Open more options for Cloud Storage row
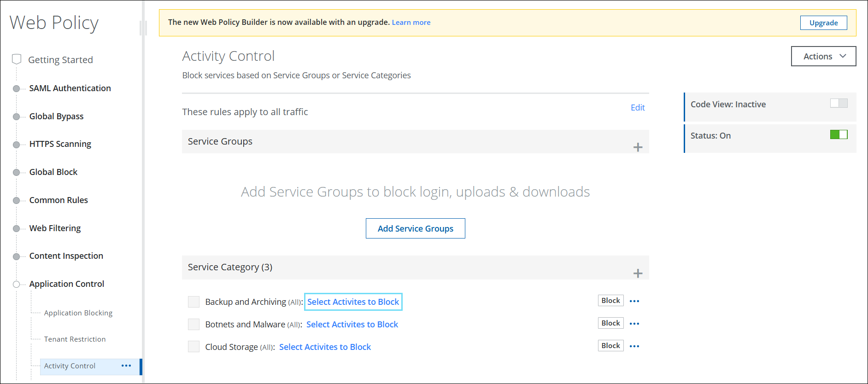 pos(634,346)
